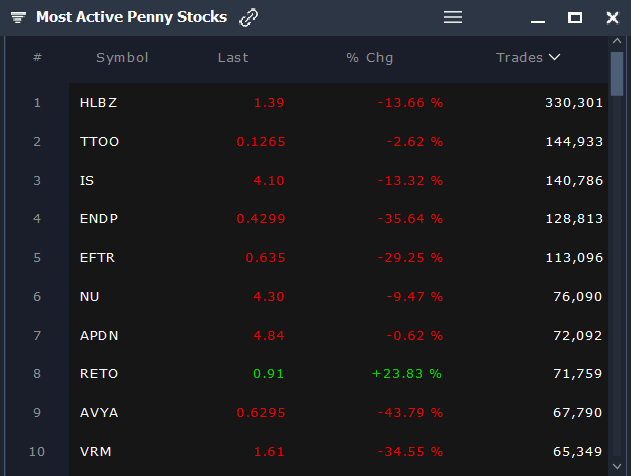This screenshot has width=631, height=476.
Task: Select the ENDP stock row
Action: pos(338,218)
